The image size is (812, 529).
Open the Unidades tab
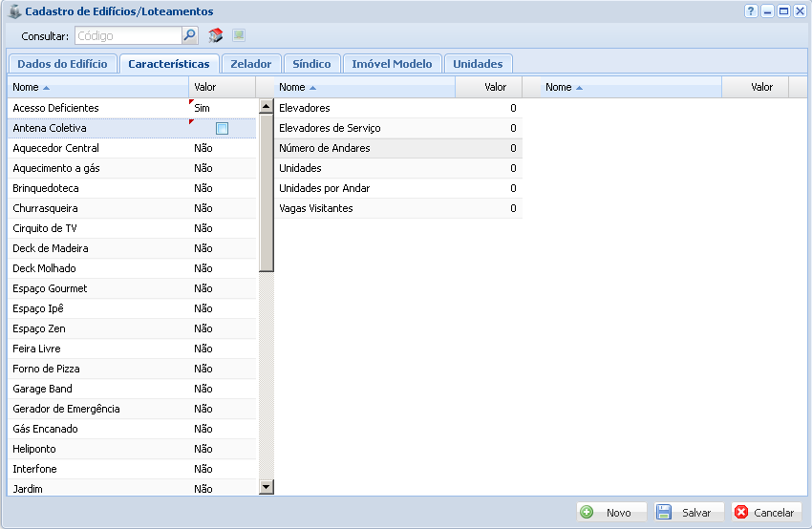tap(478, 64)
